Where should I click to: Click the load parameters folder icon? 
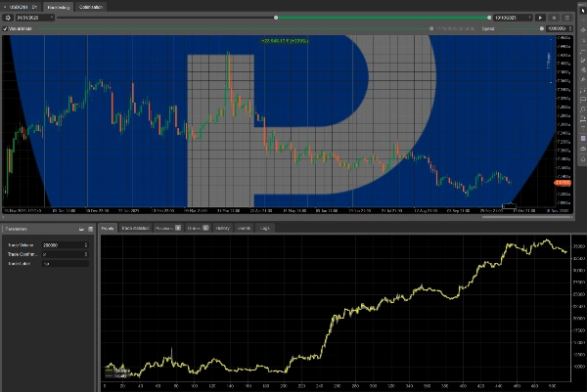(x=81, y=229)
